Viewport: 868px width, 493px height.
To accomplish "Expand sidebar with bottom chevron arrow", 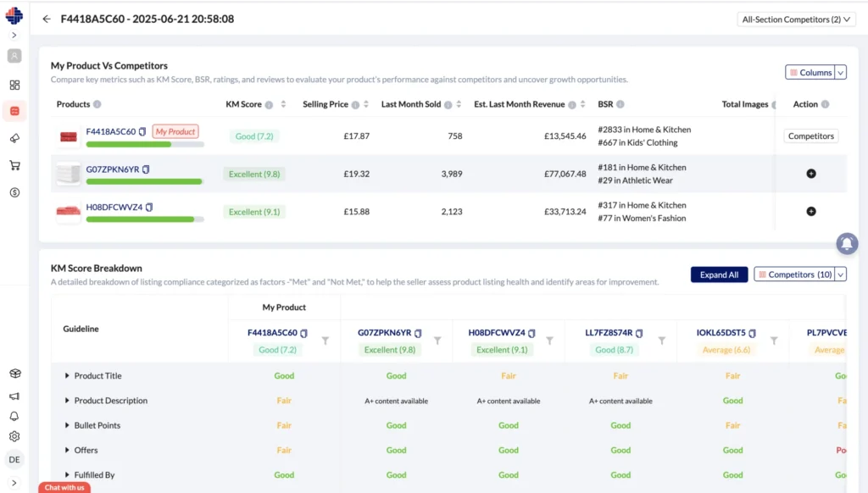I will [x=14, y=483].
